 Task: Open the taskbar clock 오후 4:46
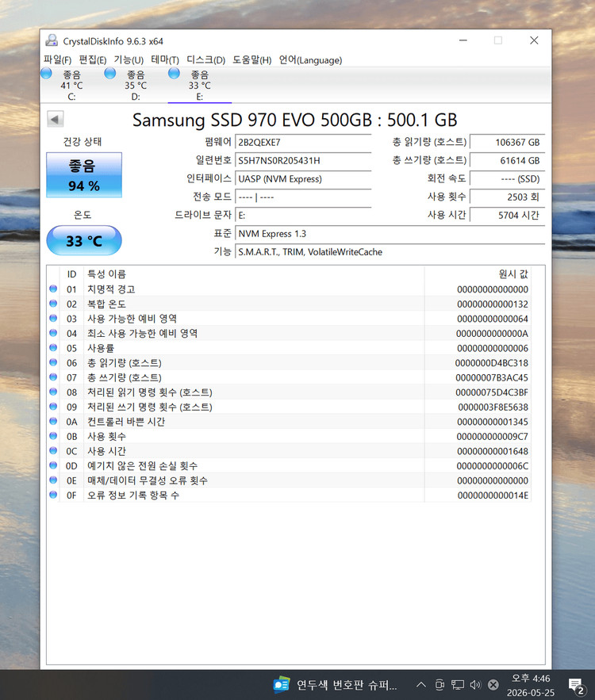coord(531,685)
